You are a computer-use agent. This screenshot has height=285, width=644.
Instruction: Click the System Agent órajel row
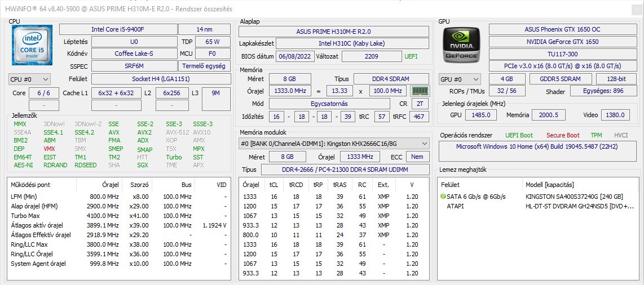coord(119,264)
